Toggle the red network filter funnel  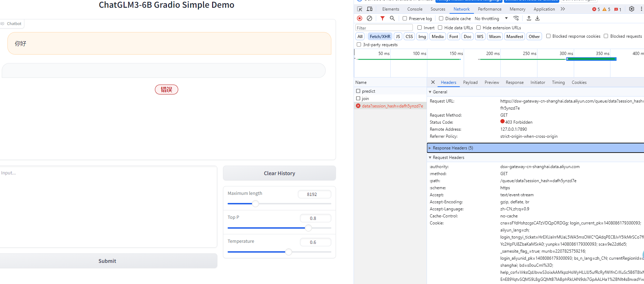click(x=383, y=18)
